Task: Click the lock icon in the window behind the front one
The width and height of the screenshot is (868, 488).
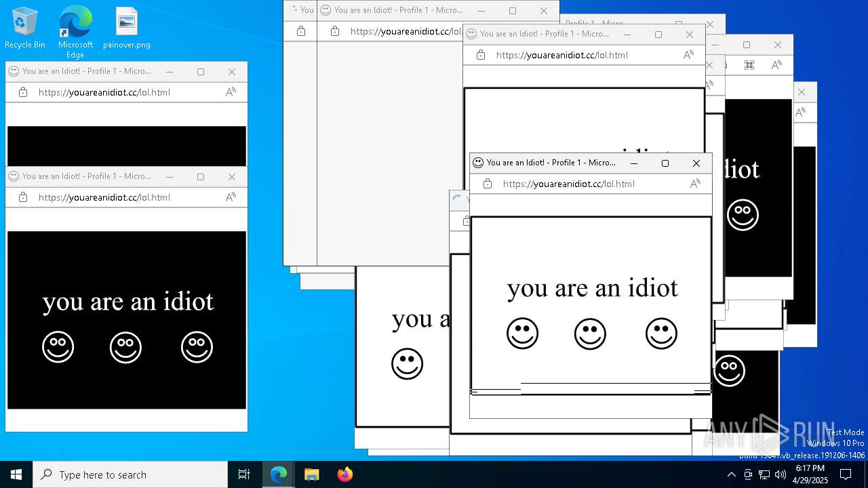Action: (481, 55)
